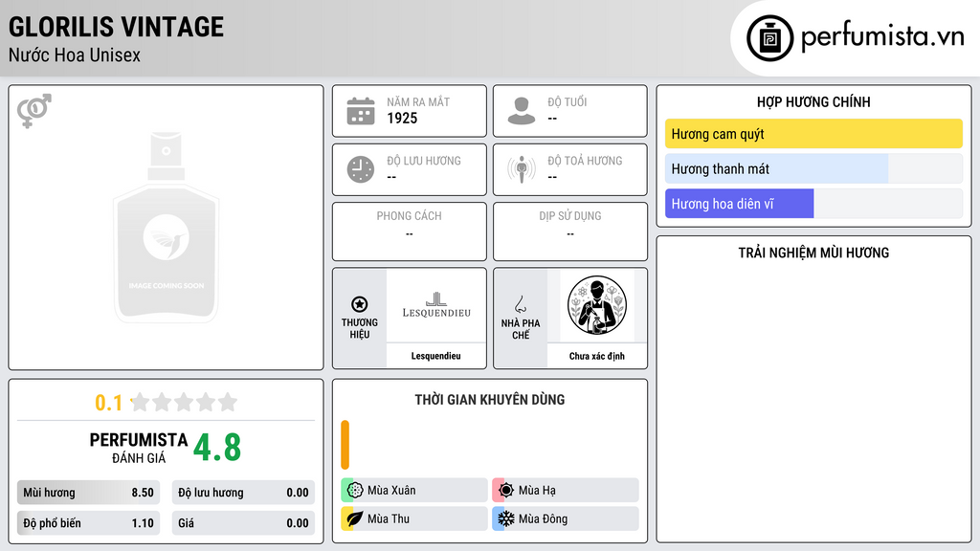This screenshot has height=551, width=980.
Task: Click the sillage person icon for Độ toả hương
Action: pos(522,169)
